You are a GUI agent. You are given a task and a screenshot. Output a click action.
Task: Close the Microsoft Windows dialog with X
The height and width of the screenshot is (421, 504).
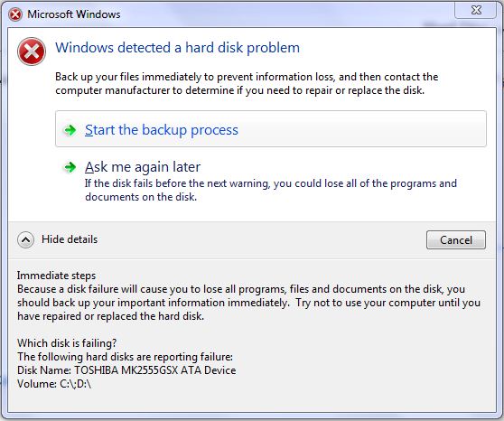(x=475, y=10)
